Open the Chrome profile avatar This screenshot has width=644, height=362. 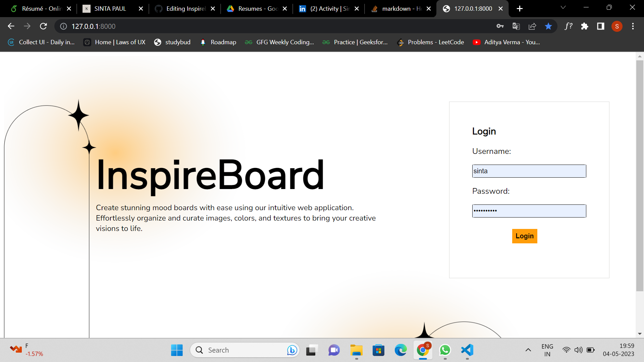pos(617,26)
